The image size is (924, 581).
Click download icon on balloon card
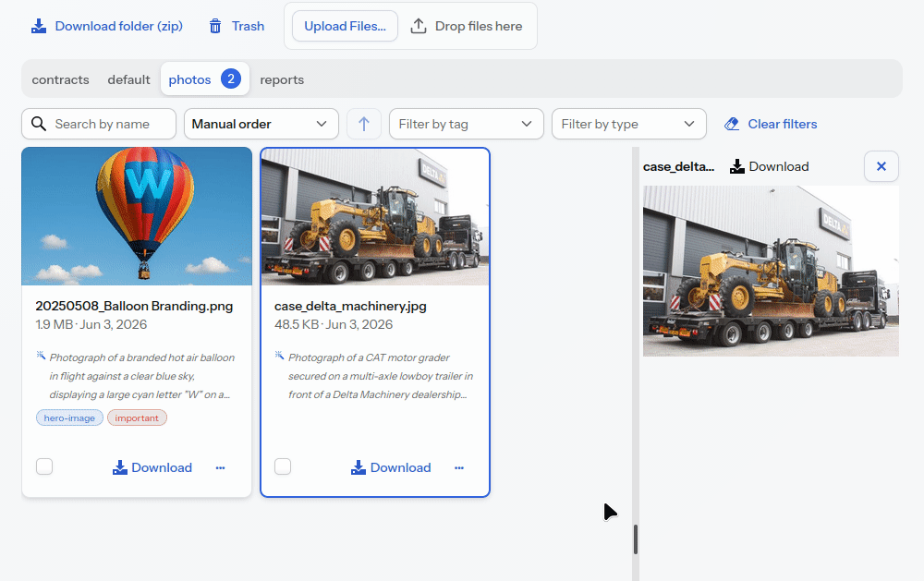coord(119,467)
